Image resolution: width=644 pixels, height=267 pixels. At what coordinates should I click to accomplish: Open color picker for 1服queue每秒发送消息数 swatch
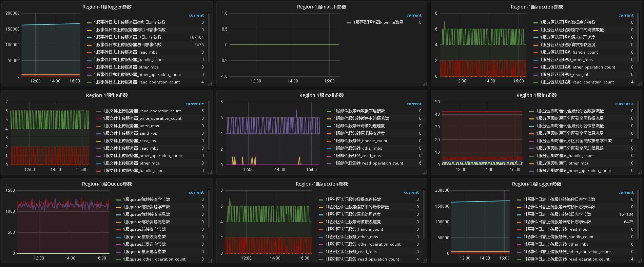pyautogui.click(x=118, y=222)
